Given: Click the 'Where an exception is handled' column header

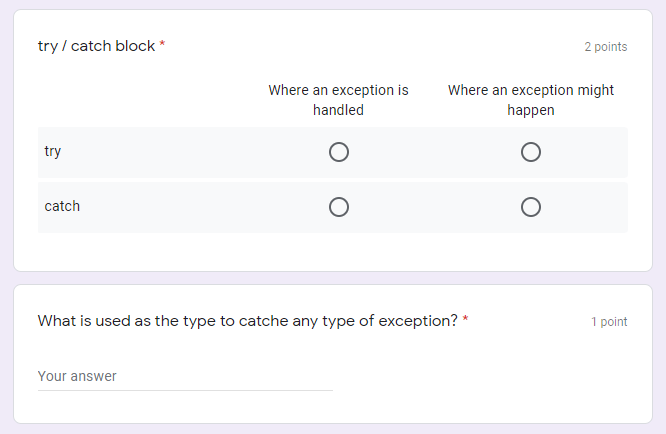Looking at the screenshot, I should pyautogui.click(x=338, y=100).
